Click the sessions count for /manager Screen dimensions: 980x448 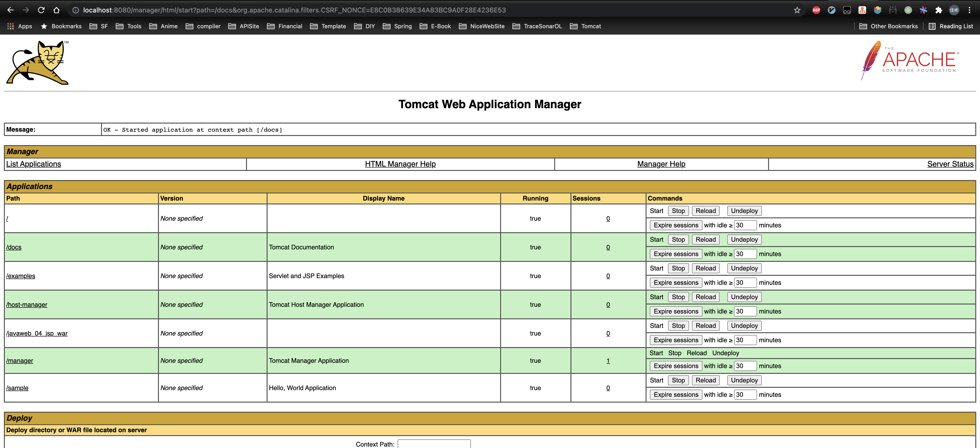(x=607, y=360)
